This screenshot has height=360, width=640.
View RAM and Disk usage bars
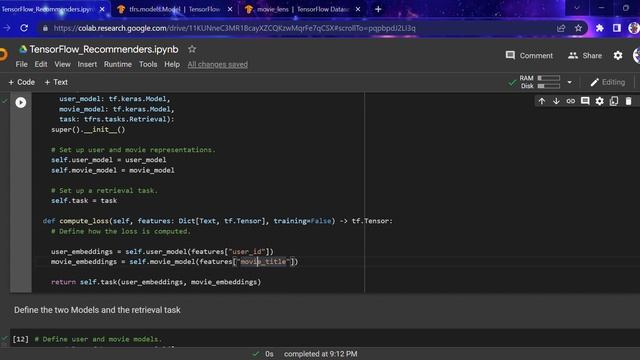point(539,82)
